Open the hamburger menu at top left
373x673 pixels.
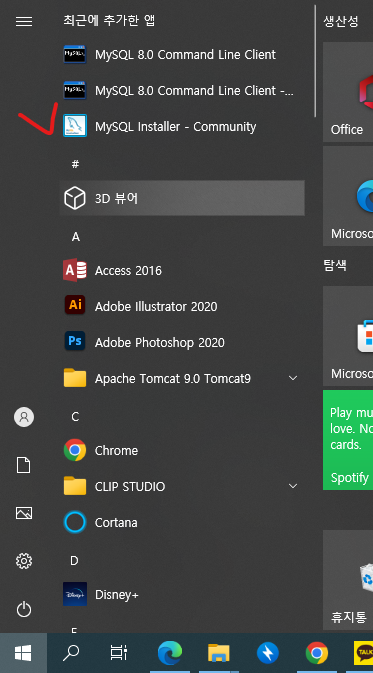24,21
